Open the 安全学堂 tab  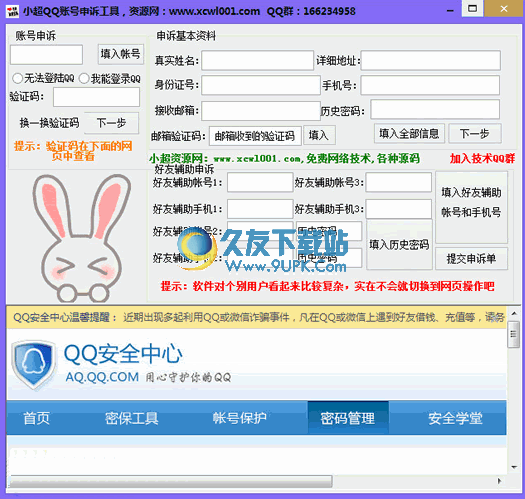(455, 418)
